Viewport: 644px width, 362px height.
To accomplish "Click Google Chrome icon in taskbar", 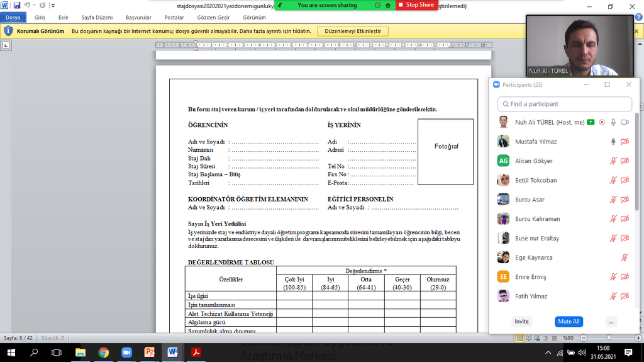I will [x=103, y=353].
